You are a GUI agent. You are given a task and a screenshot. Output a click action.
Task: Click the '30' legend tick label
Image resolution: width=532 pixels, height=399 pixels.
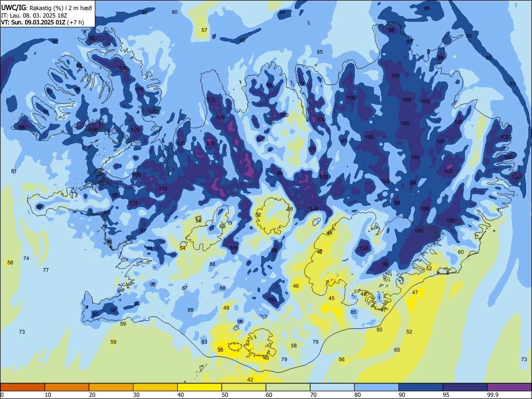[136, 395]
